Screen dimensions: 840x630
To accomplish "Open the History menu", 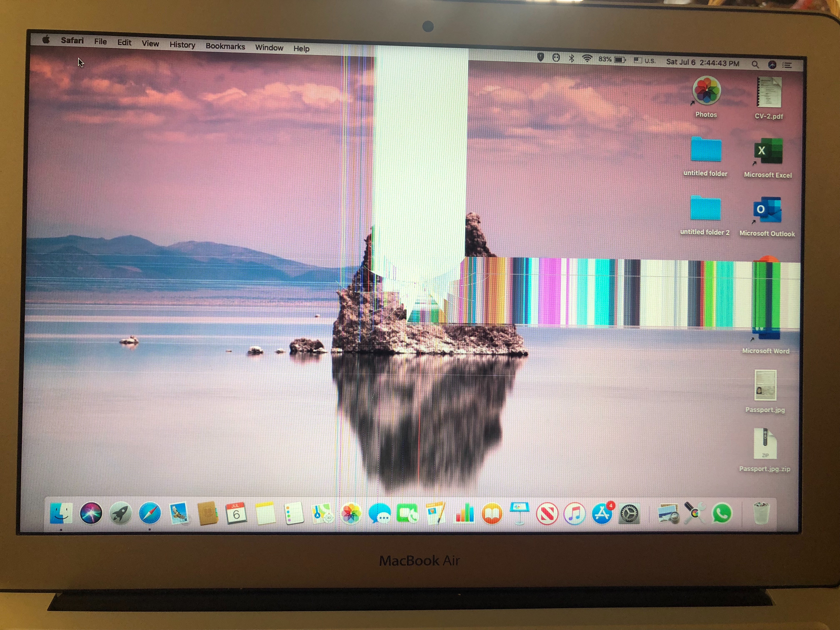I will (x=182, y=45).
